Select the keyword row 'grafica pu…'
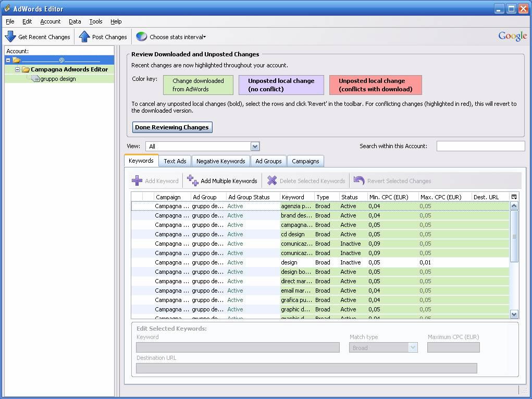 320,300
